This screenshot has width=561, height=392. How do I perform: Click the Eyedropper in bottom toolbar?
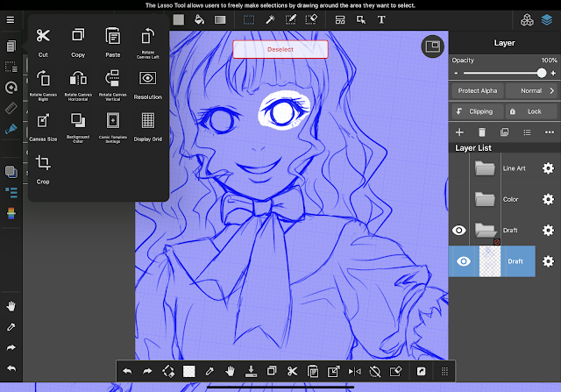[209, 372]
